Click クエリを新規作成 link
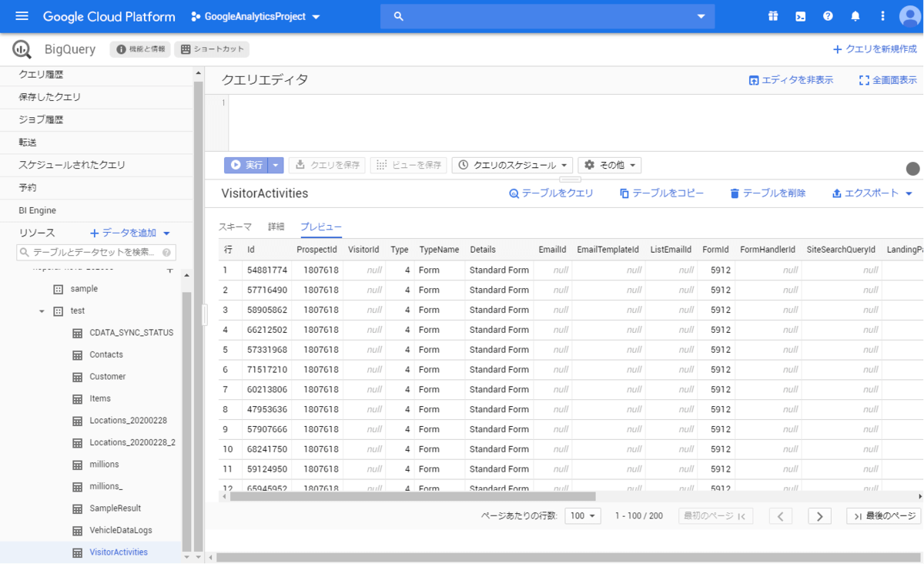The height and width of the screenshot is (564, 924). 875,49
